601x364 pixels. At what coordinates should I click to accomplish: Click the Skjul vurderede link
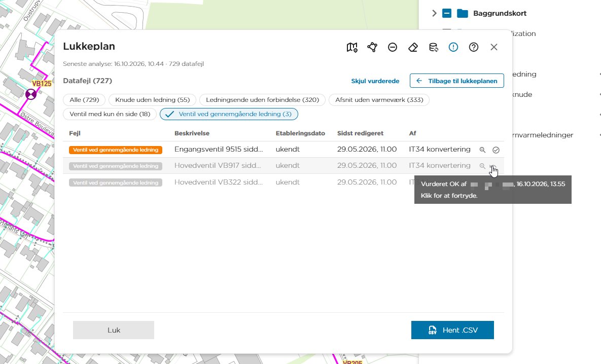coord(375,81)
